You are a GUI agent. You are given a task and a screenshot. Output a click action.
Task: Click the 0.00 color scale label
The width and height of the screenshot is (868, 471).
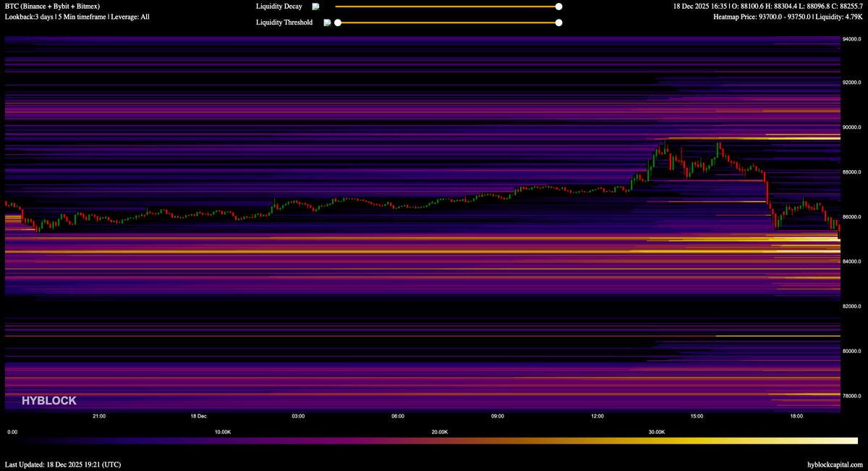[12, 432]
